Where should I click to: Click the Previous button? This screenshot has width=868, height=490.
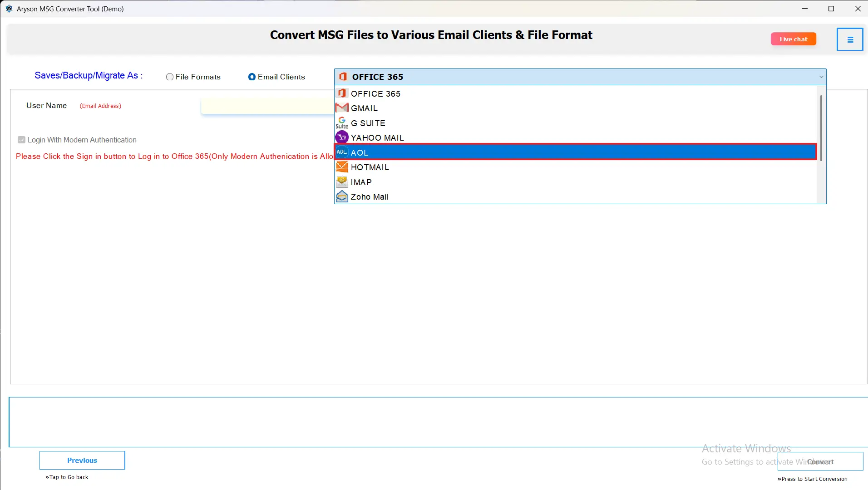click(82, 460)
